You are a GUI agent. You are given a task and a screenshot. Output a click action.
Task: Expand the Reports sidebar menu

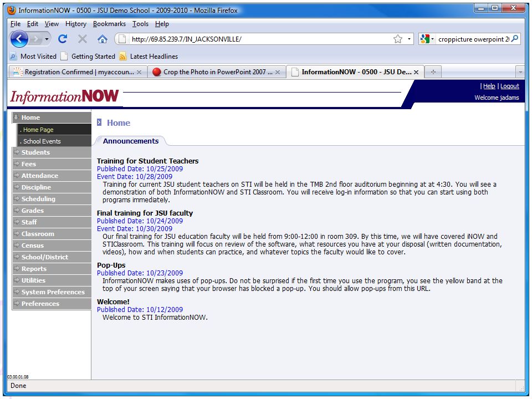52,269
